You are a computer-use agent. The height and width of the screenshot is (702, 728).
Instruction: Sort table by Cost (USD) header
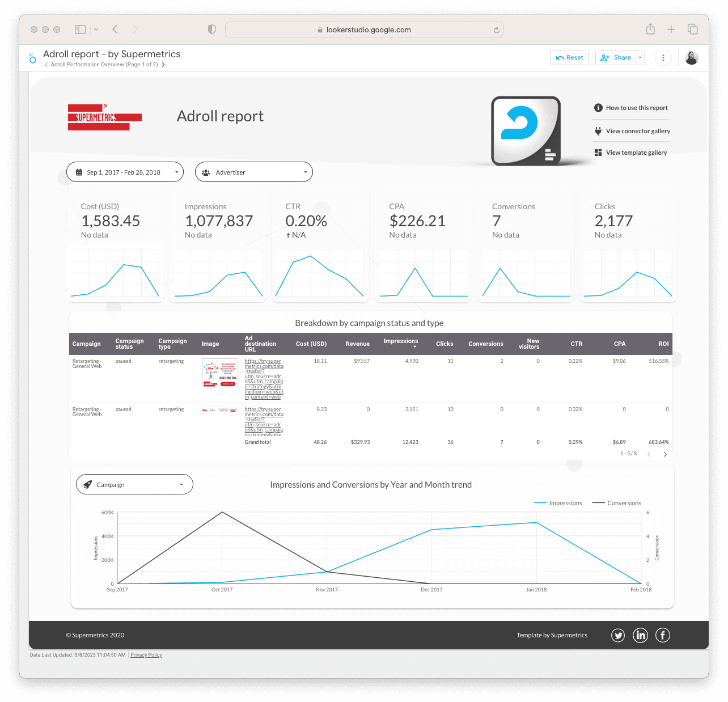pyautogui.click(x=311, y=344)
